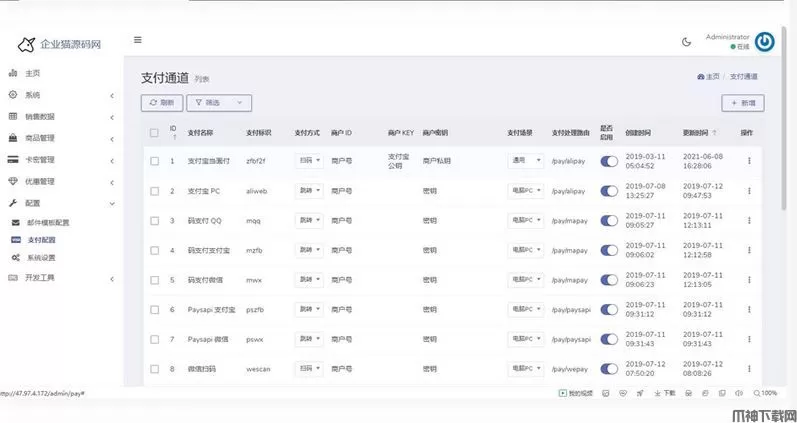Open actions menu for 支付宝当面付 row
The height and width of the screenshot is (423, 797).
(749, 160)
